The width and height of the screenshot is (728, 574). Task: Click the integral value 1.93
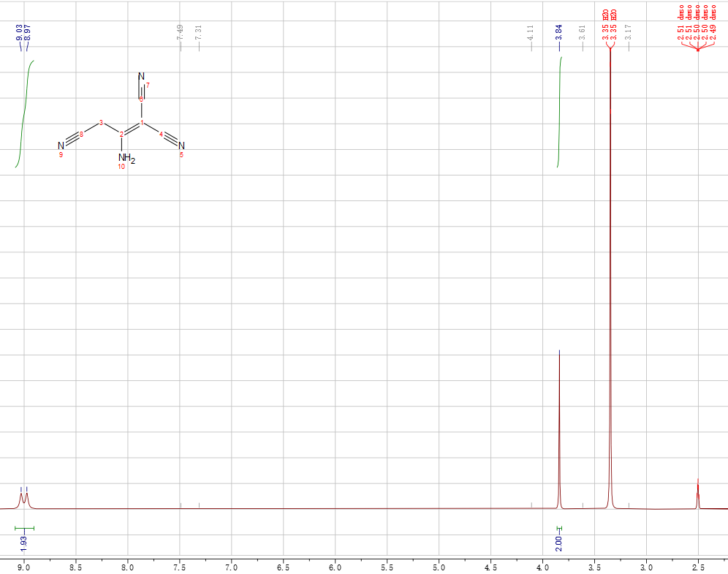pos(24,542)
